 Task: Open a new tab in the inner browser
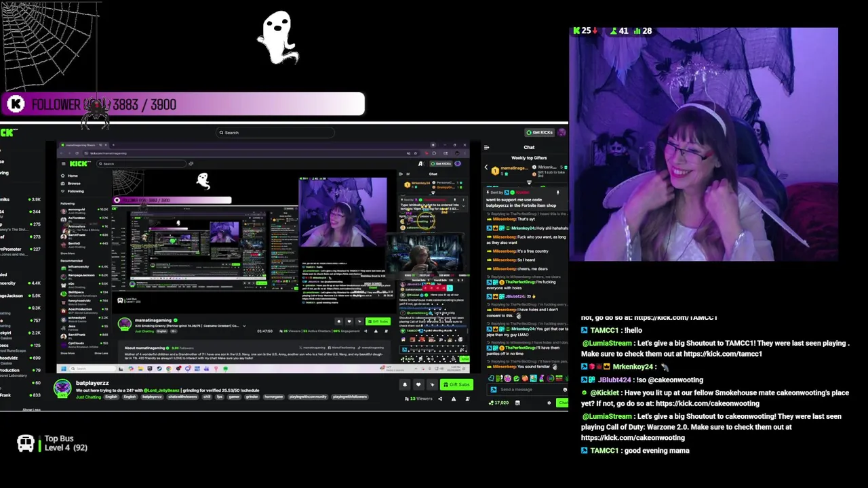click(113, 145)
